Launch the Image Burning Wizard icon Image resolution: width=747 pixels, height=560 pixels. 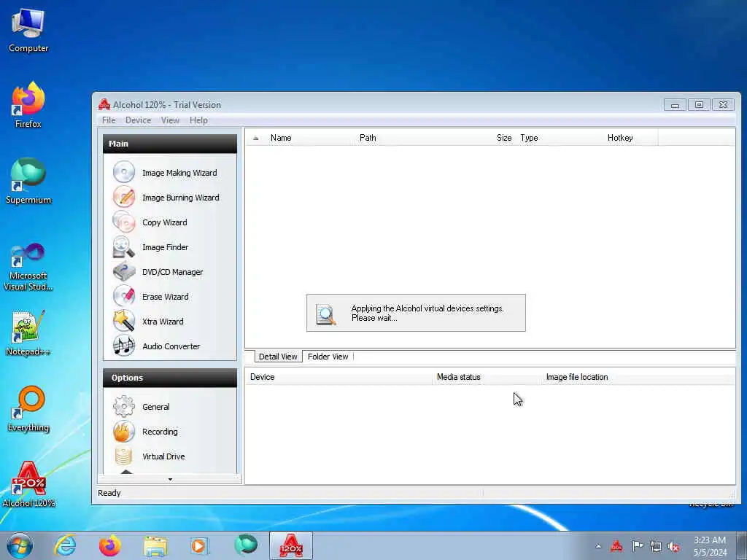tap(124, 197)
